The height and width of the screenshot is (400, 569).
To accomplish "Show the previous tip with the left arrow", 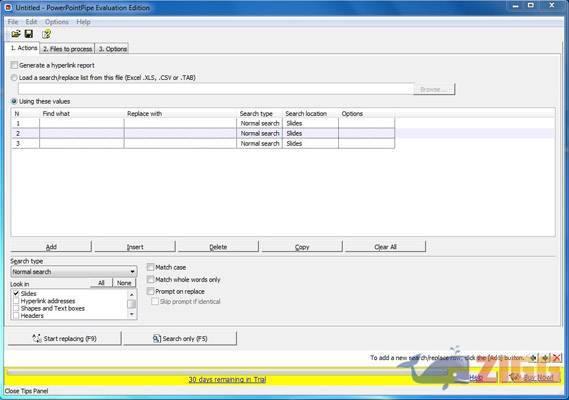I will (533, 358).
